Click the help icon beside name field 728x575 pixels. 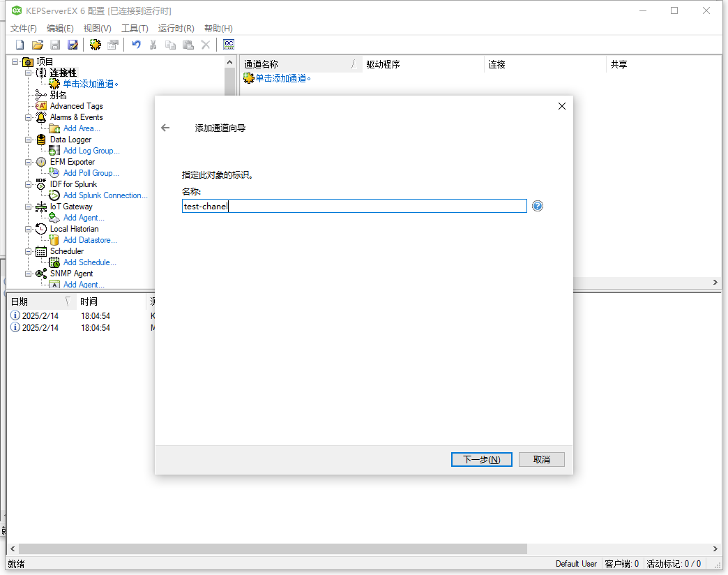537,206
